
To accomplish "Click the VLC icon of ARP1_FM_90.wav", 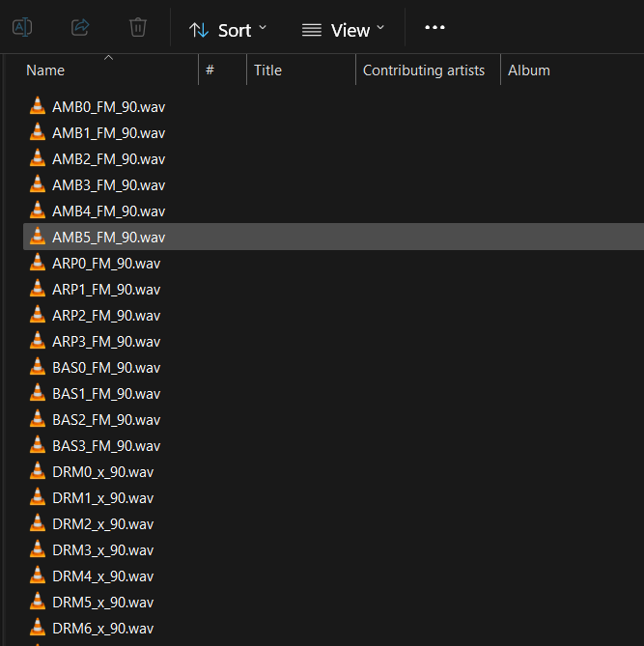I will coord(38,288).
